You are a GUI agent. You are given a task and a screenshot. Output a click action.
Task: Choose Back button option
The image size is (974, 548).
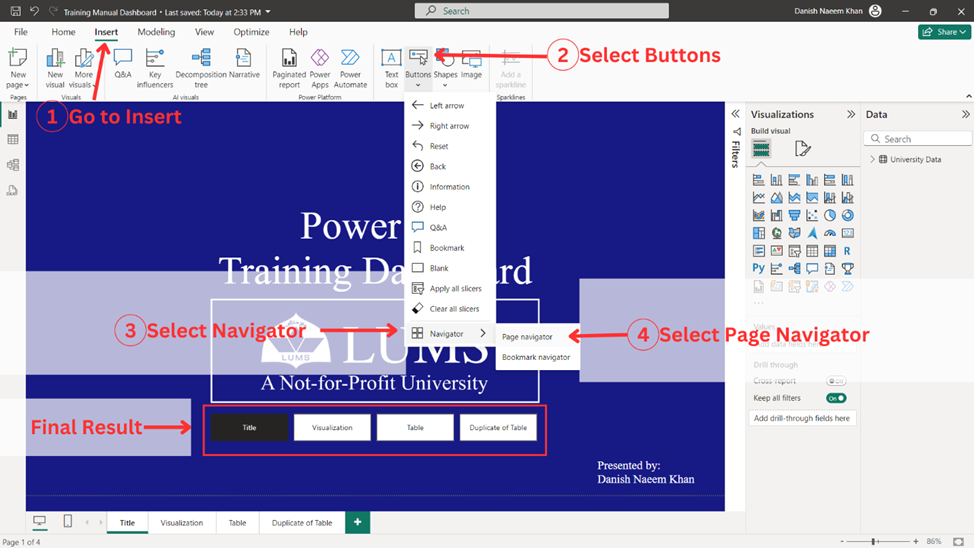[450, 167]
